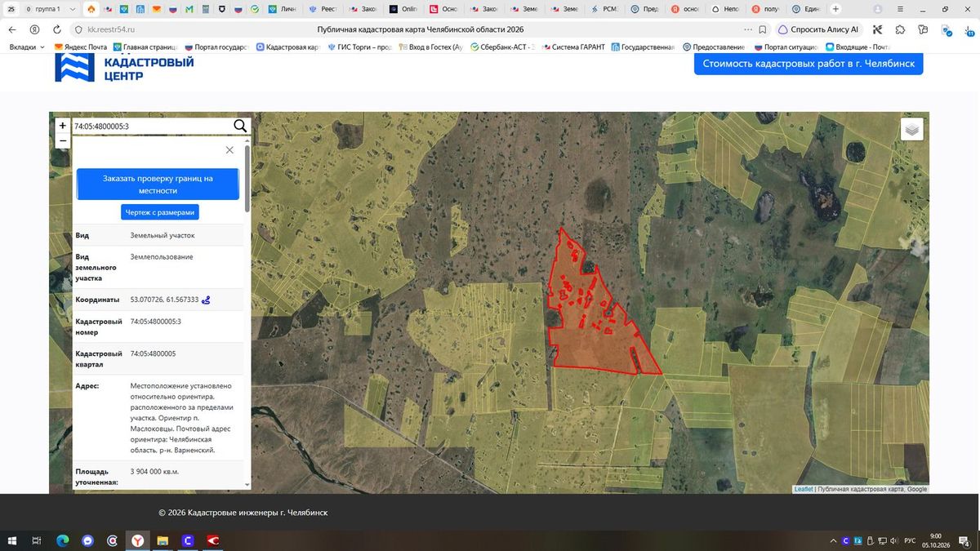Open the Leaflet attribution link

tap(804, 489)
